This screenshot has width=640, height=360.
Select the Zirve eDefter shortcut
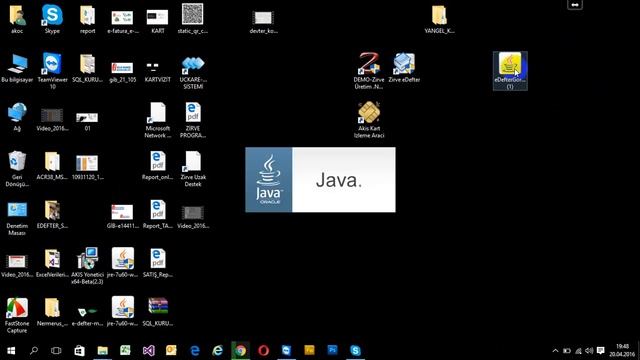[x=404, y=68]
